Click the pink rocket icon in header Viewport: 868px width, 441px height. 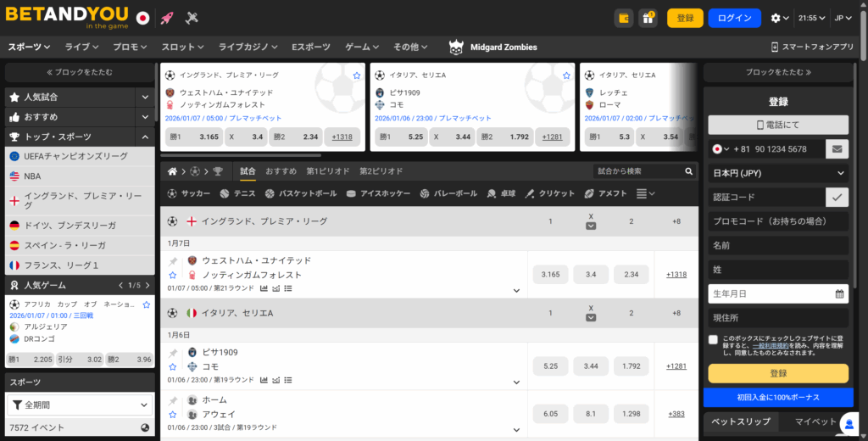tap(167, 18)
